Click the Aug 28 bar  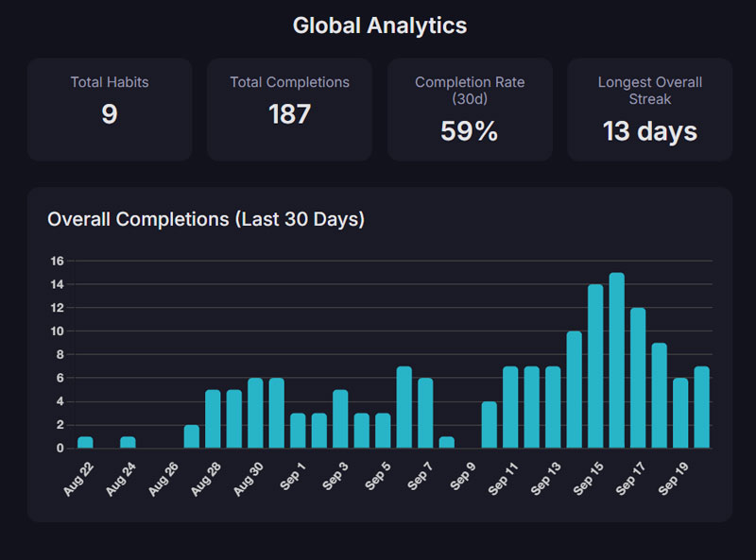213,419
